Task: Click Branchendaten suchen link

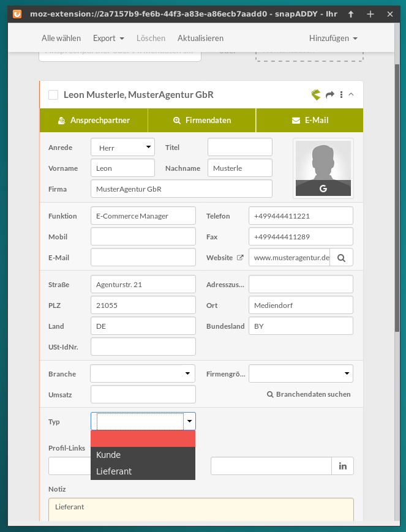Action: click(x=309, y=394)
